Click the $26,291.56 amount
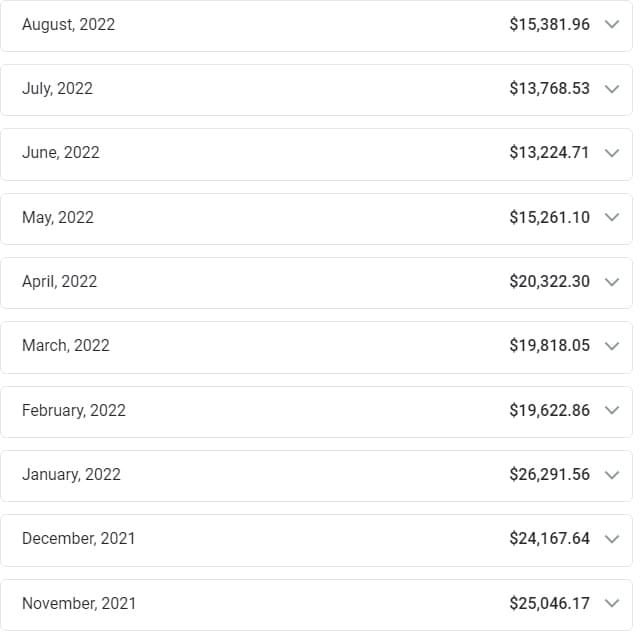Viewport: 642px width, 635px height. pos(549,475)
